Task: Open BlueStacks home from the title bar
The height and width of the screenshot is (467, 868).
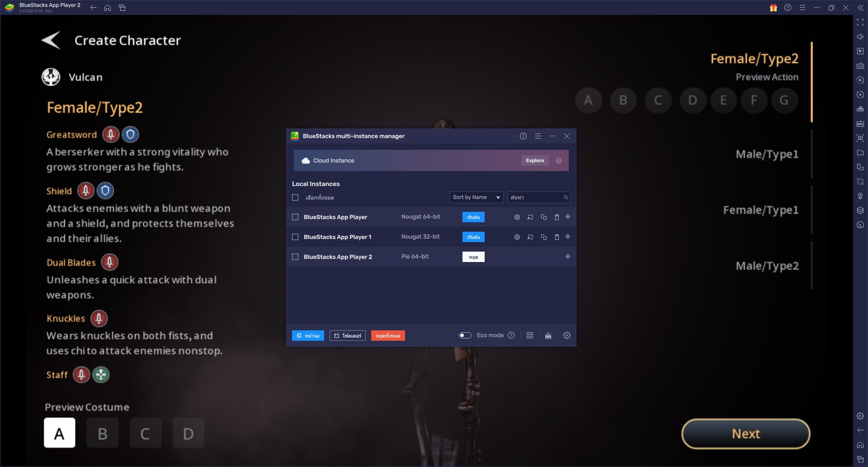Action: [x=108, y=8]
